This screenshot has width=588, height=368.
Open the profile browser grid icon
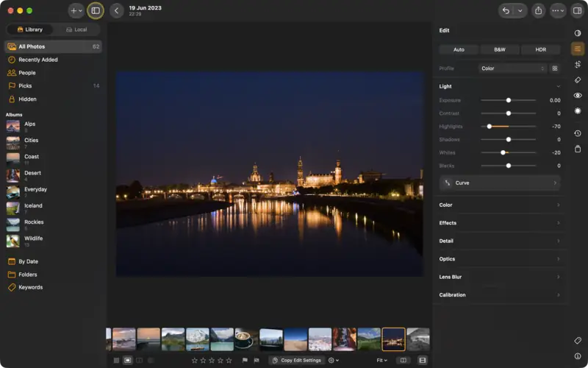point(555,68)
